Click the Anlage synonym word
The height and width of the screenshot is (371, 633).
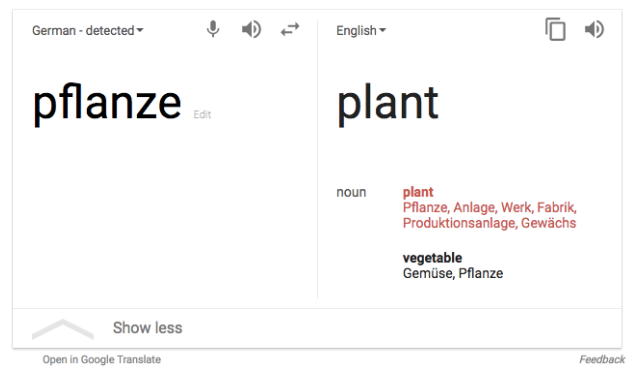tap(475, 208)
